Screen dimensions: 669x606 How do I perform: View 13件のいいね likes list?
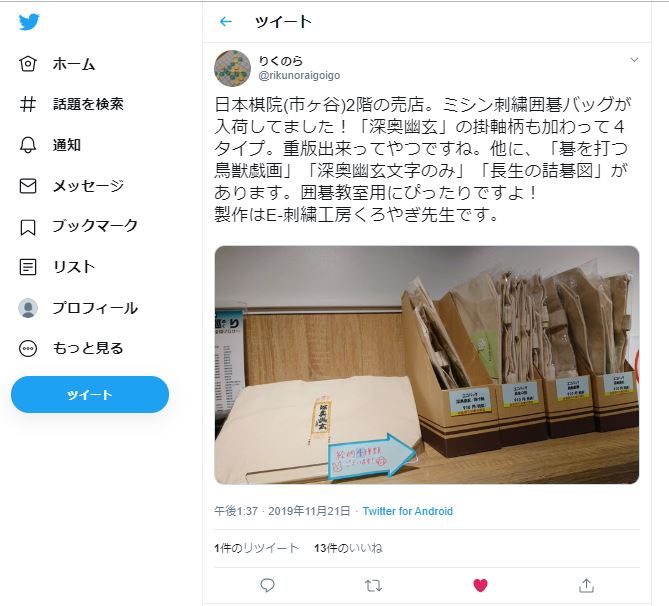click(x=348, y=548)
